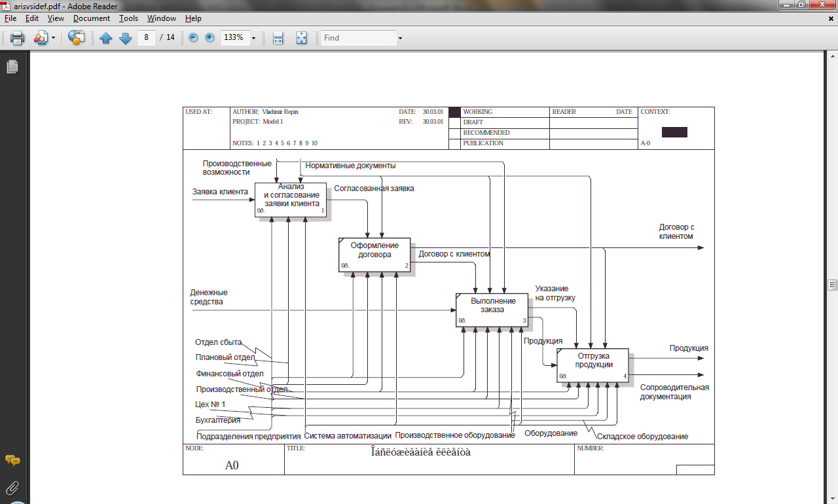This screenshot has height=504, width=838.
Task: Click the 'Денежные средства' label
Action: point(209,297)
